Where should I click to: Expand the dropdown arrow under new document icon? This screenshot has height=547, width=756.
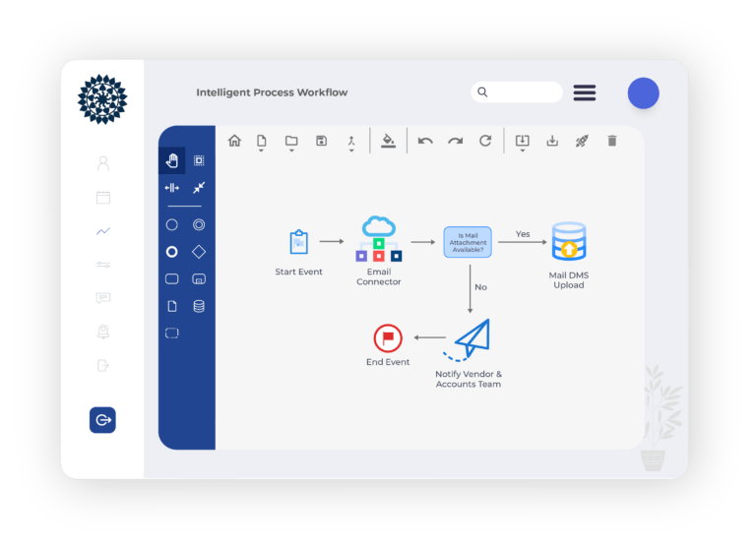[261, 151]
